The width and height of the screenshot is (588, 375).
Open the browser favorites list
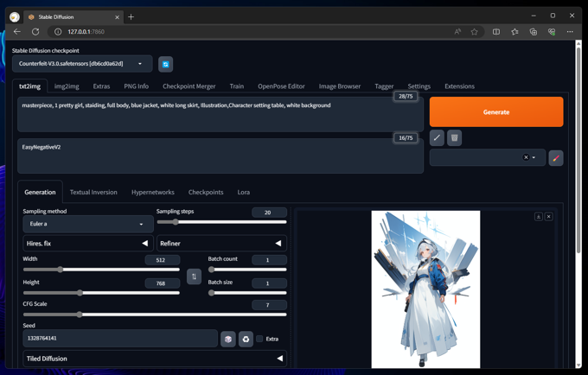[x=514, y=32]
